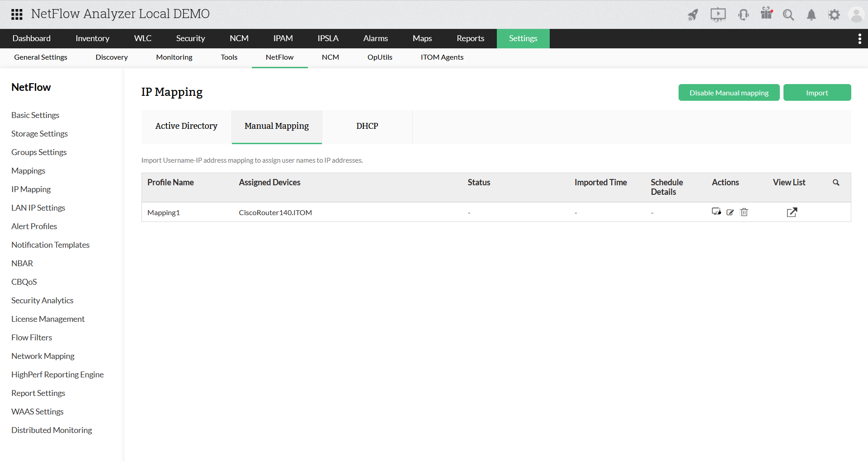868x461 pixels.
Task: Open the user profile avatar
Action: (857, 14)
